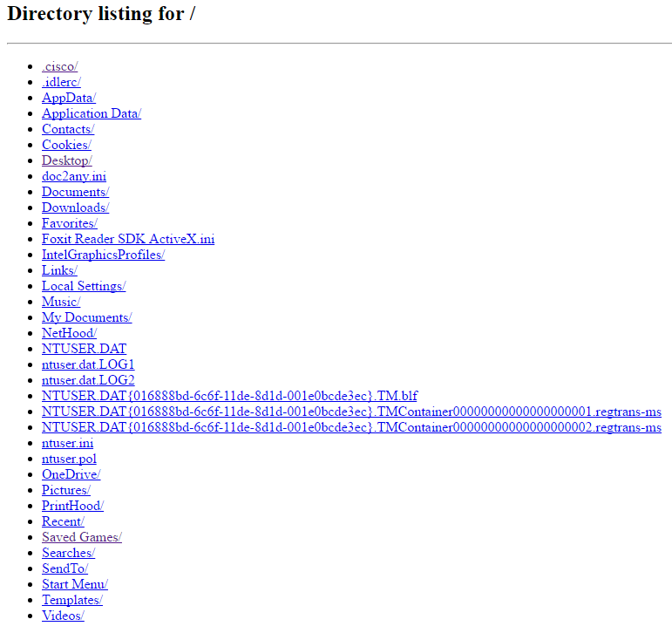The width and height of the screenshot is (672, 633).
Task: Open the .cisco/ directory link
Action: click(x=59, y=66)
